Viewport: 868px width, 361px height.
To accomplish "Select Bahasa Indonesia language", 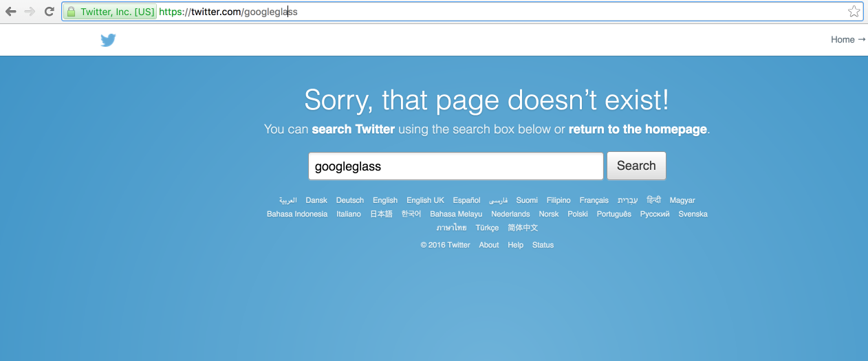I will (x=297, y=214).
